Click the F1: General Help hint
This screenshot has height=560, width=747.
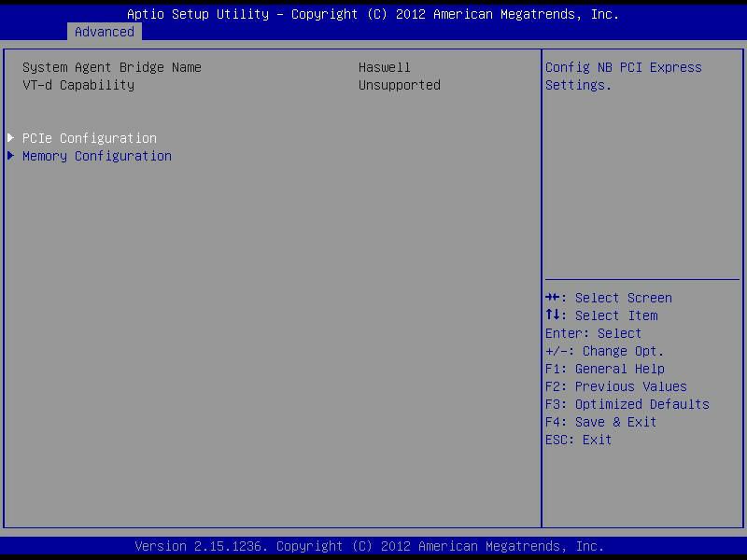click(605, 369)
